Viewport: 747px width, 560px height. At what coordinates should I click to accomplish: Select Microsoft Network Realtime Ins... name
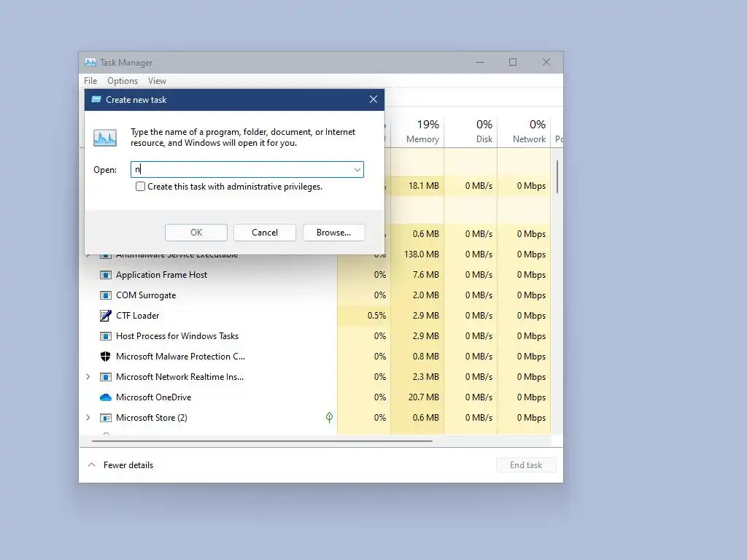pos(179,377)
